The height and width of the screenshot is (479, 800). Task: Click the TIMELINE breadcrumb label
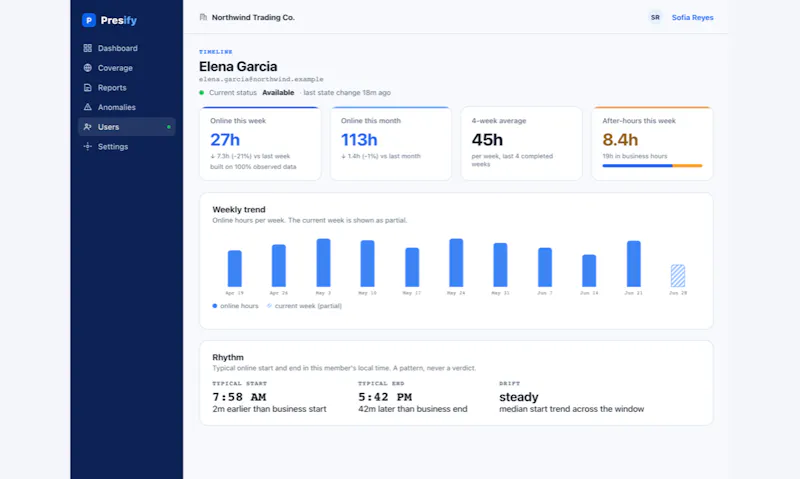point(216,52)
